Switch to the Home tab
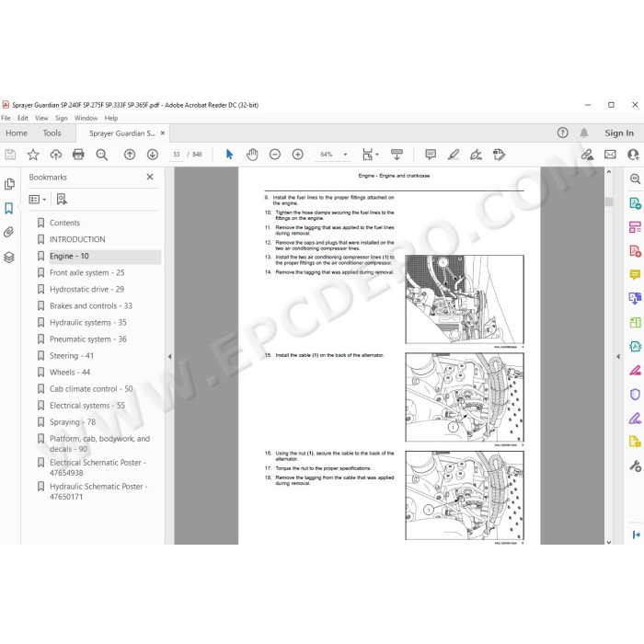This screenshot has height=644, width=644. pos(17,133)
